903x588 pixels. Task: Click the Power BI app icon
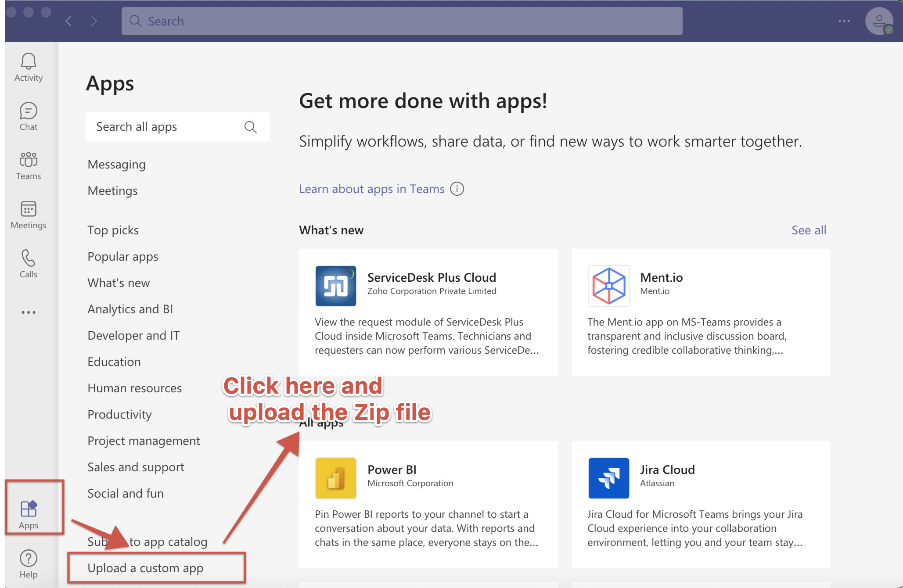coord(336,478)
